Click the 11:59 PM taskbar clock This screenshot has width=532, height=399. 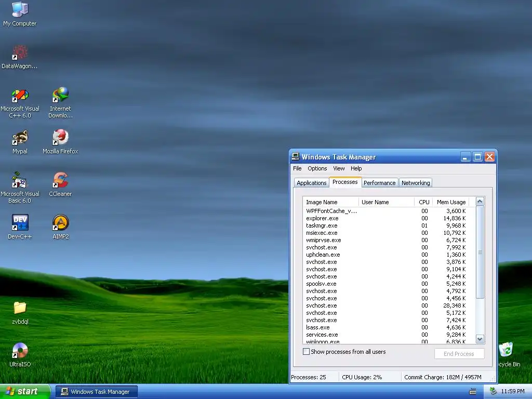(x=513, y=391)
